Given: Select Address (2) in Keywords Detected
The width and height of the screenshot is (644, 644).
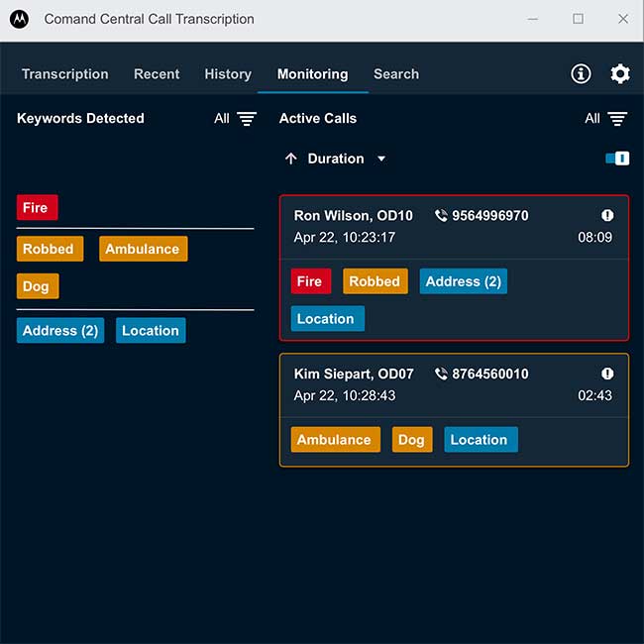Looking at the screenshot, I should tap(60, 330).
